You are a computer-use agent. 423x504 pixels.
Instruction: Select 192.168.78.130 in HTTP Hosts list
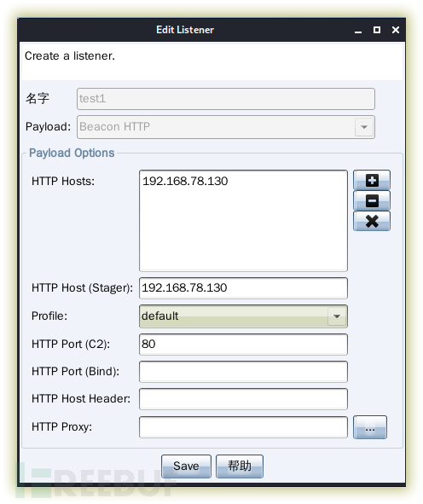(x=185, y=182)
